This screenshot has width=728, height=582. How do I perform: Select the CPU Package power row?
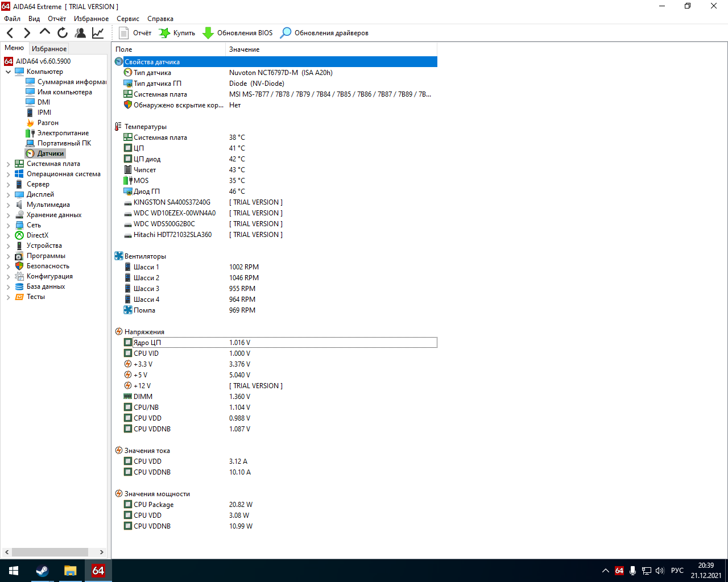click(275, 505)
